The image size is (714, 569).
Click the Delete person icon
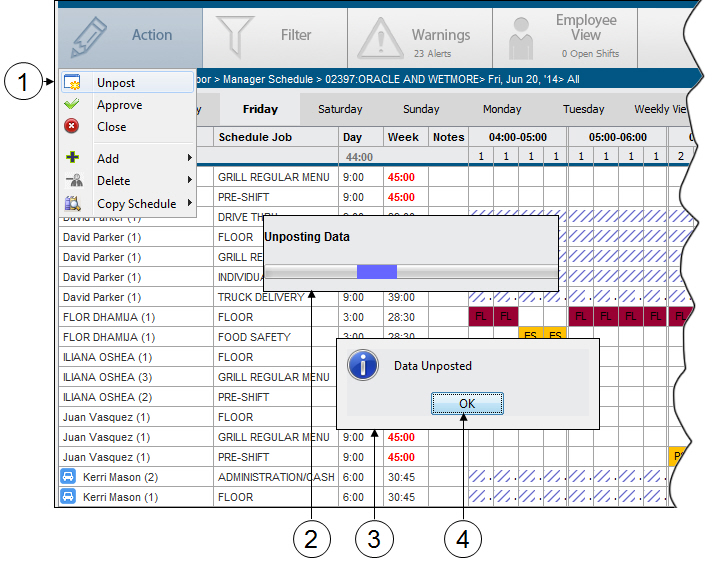pyautogui.click(x=74, y=180)
